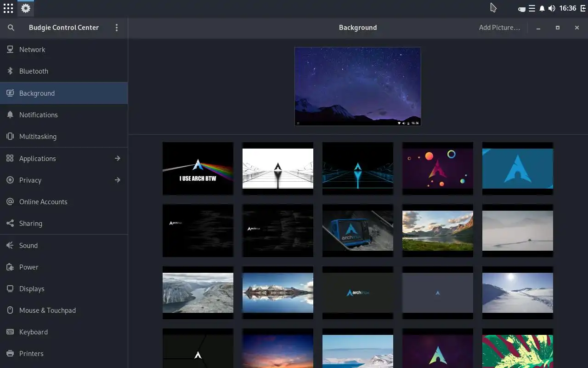Click the Displays monitor icon
Image resolution: width=588 pixels, height=368 pixels.
[10, 288]
